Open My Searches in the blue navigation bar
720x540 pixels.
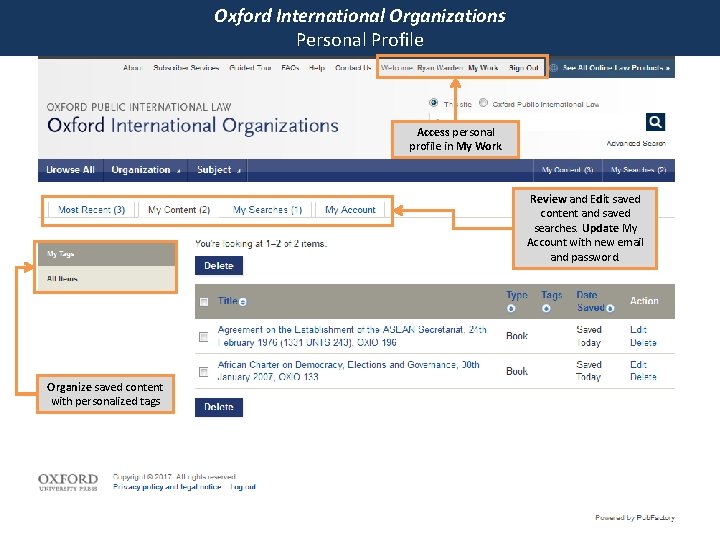coord(638,170)
